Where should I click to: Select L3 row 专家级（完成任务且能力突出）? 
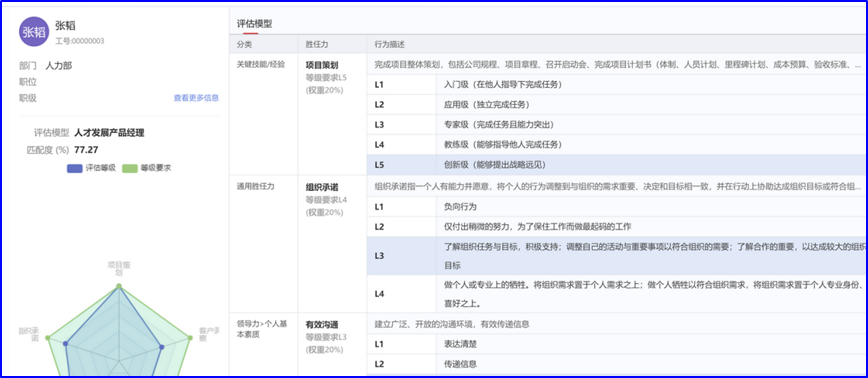617,125
